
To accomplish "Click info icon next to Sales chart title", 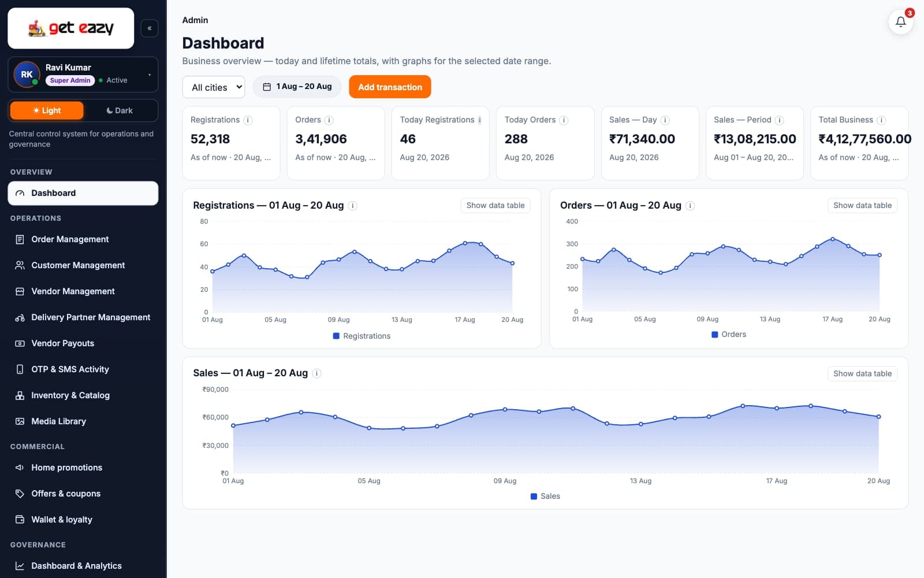I will (x=316, y=373).
